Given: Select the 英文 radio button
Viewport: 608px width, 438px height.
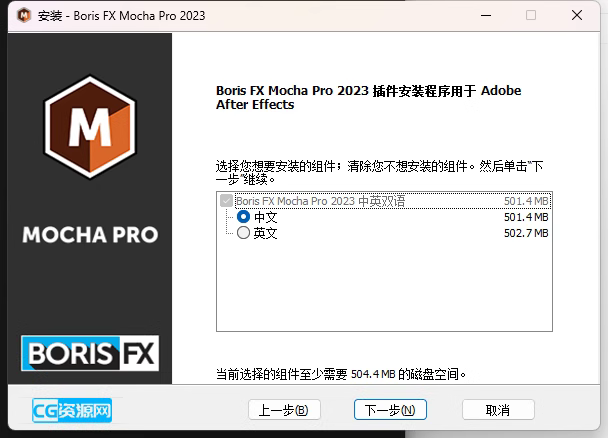Looking at the screenshot, I should click(244, 233).
